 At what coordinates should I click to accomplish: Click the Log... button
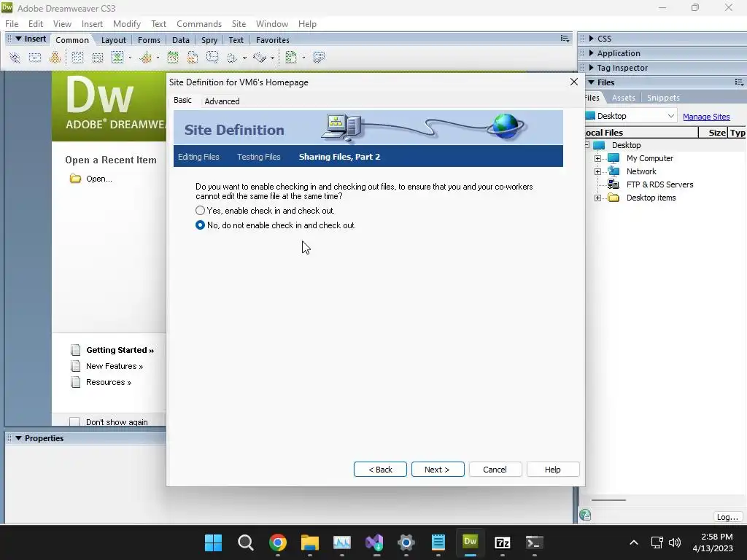727,517
